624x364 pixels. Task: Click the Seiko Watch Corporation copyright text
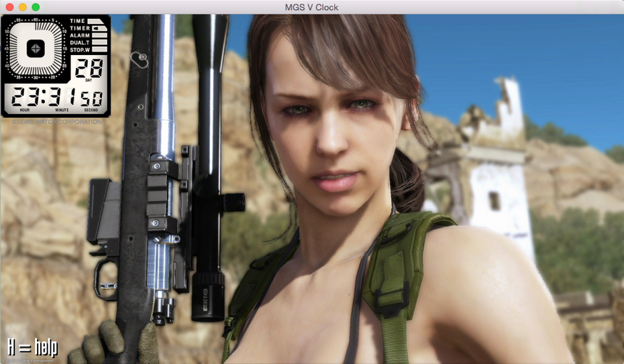(x=56, y=121)
